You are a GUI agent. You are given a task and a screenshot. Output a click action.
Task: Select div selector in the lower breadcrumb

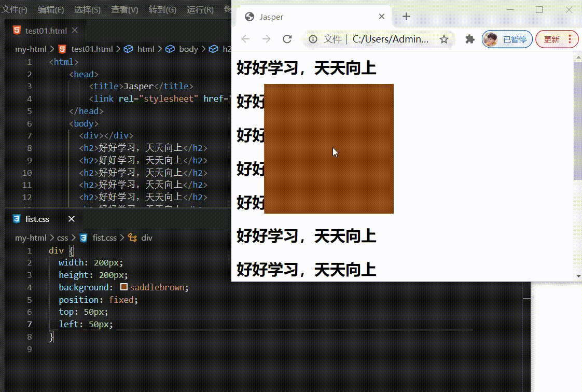147,237
